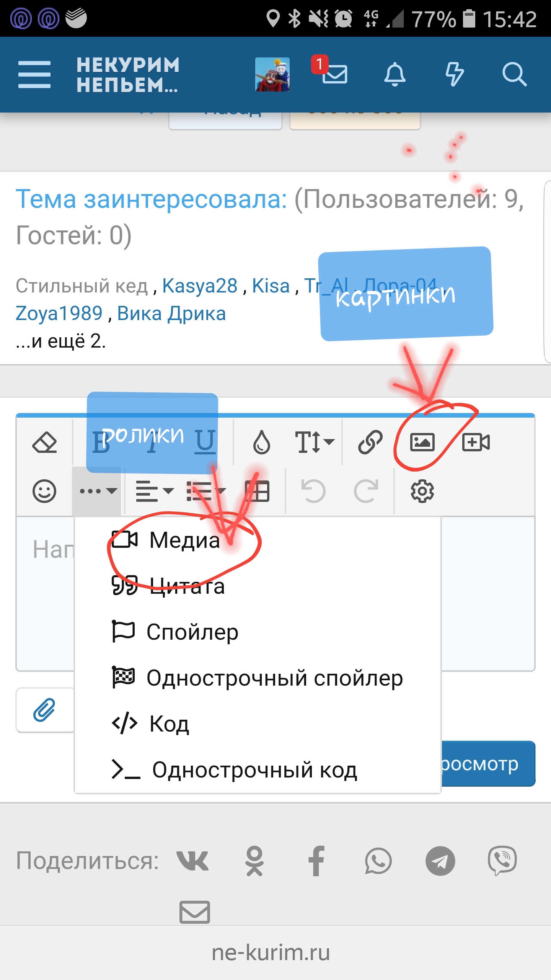The width and height of the screenshot is (551, 980).
Task: Open the hamburger navigation menu
Action: coord(34,75)
